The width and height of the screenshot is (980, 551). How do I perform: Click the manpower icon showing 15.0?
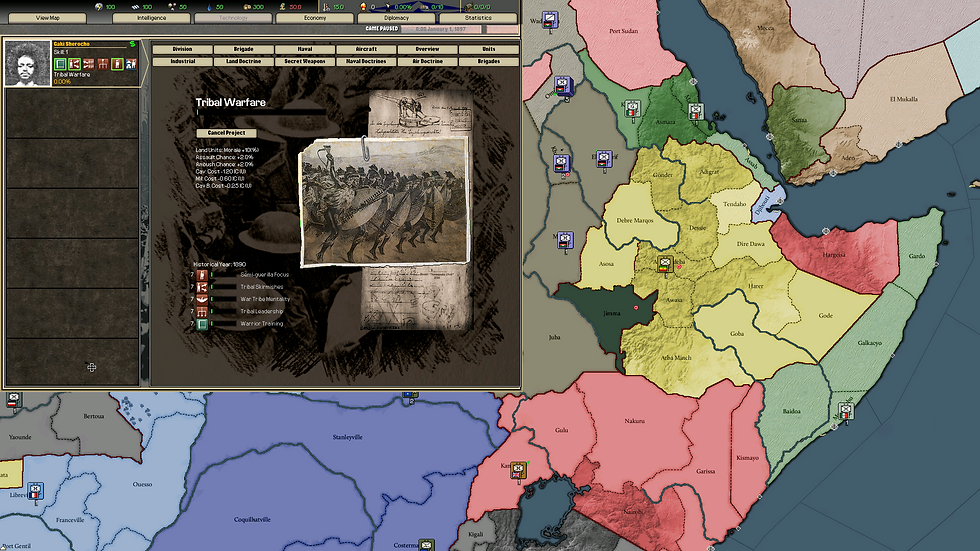326,7
